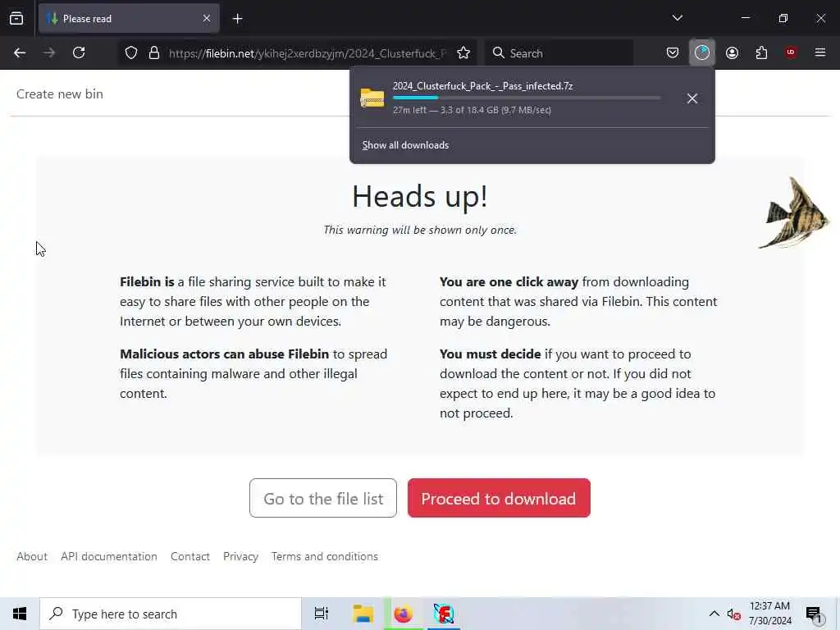Click 'Proceed to download' red button
The width and height of the screenshot is (840, 630).
[x=499, y=498]
